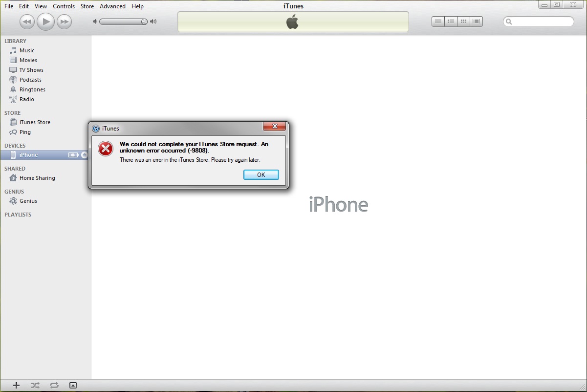
Task: Show or hide artwork viewer button
Action: 73,385
